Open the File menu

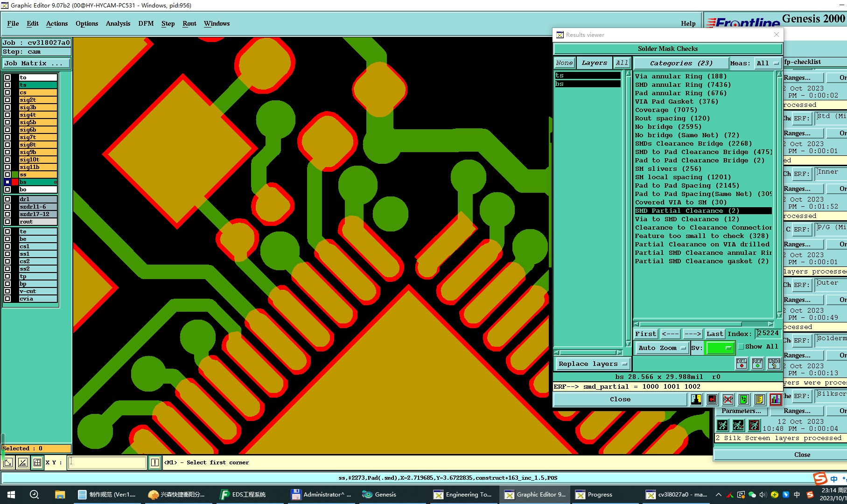pyautogui.click(x=13, y=23)
